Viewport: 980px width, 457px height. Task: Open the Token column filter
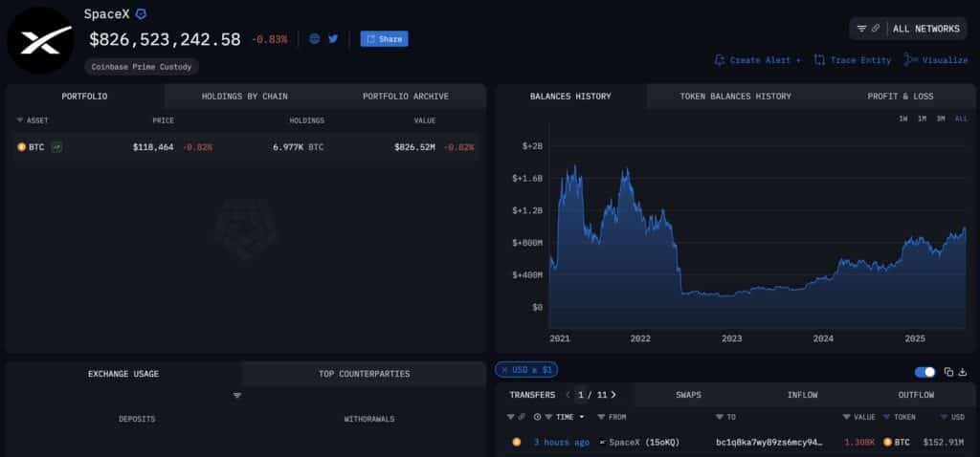[x=887, y=417]
